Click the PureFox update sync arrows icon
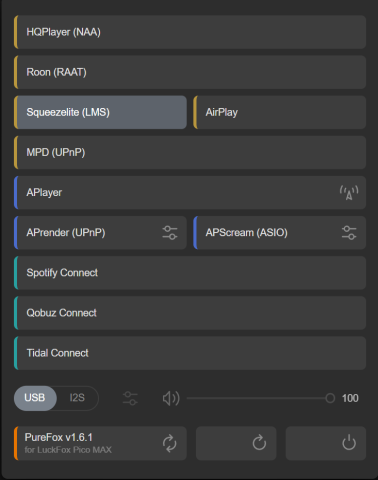Viewport: 378px width, 480px height. coord(169,443)
